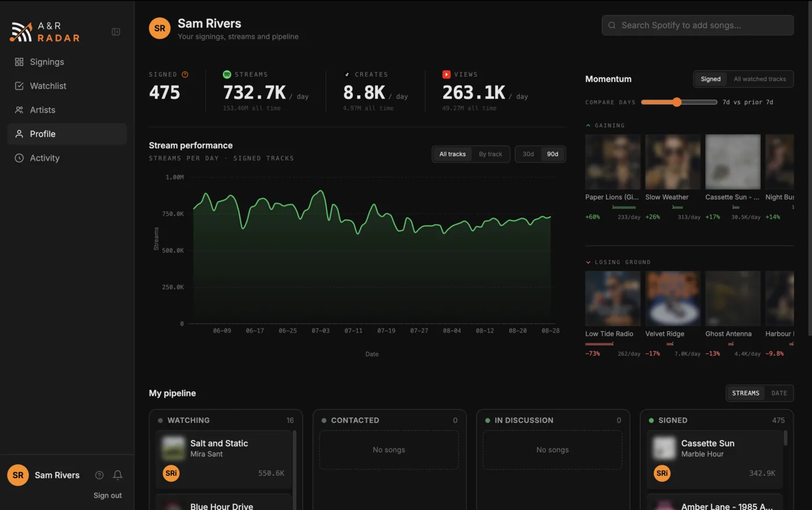Click Sign out link
This screenshot has height=510, width=812.
tap(108, 495)
